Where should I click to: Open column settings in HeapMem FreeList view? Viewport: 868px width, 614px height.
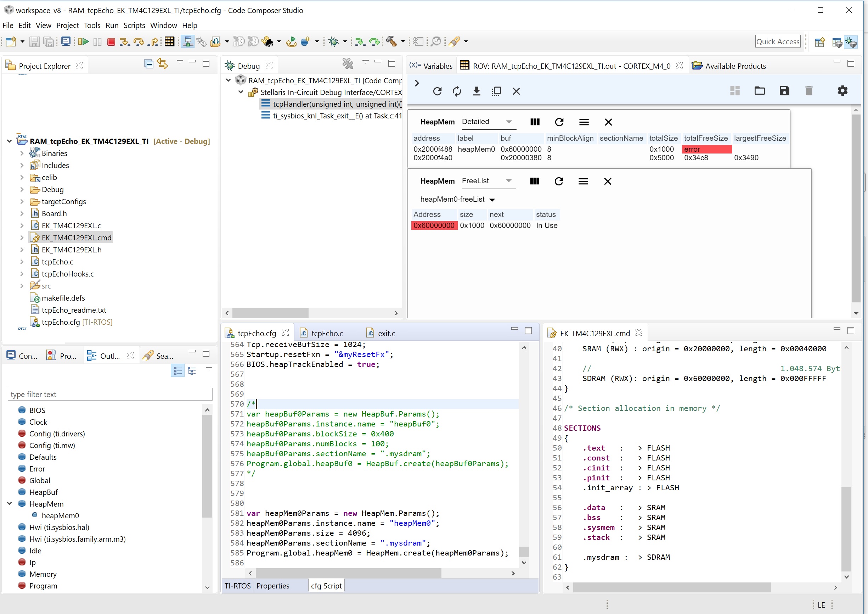click(534, 182)
